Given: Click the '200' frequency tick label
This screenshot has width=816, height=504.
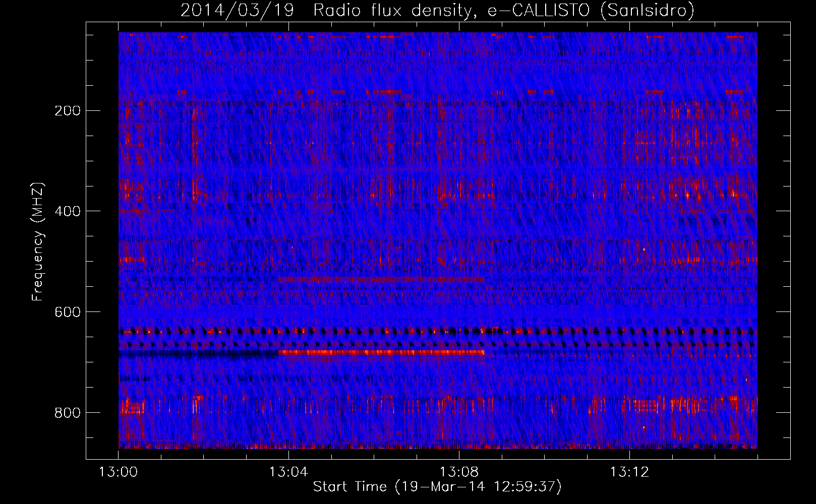Looking at the screenshot, I should pos(68,111).
